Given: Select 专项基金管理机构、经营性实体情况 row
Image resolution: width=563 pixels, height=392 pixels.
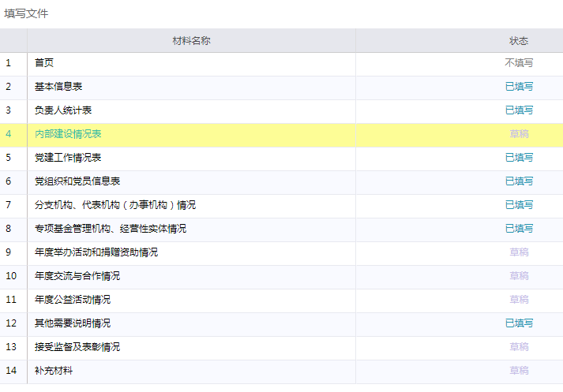Looking at the screenshot, I should click(x=111, y=229).
